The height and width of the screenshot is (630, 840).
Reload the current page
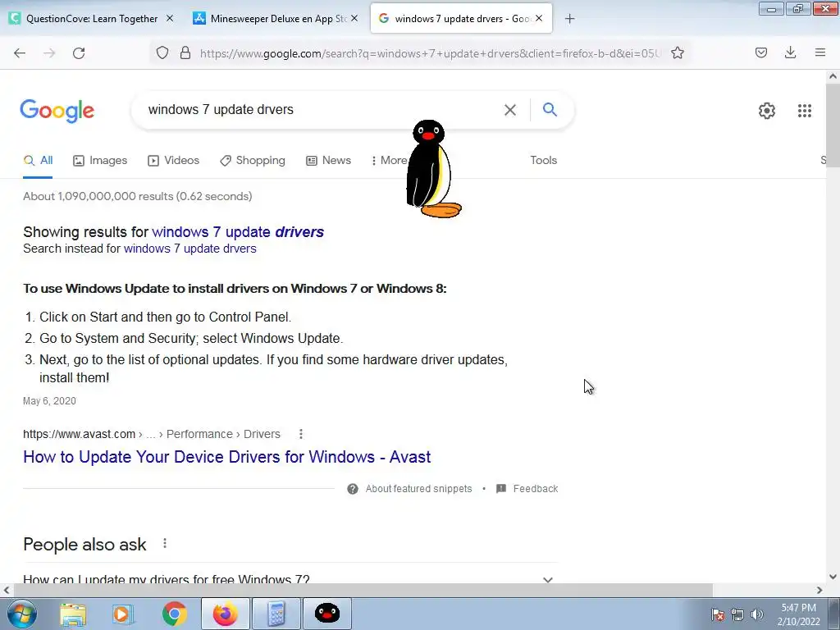79,52
